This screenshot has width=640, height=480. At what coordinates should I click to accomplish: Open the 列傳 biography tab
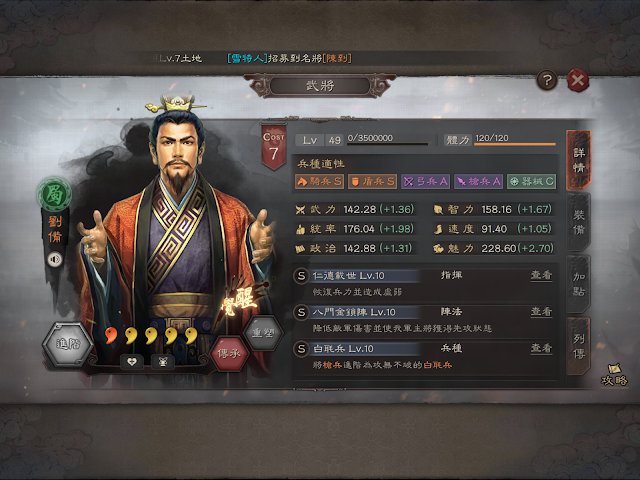point(578,346)
